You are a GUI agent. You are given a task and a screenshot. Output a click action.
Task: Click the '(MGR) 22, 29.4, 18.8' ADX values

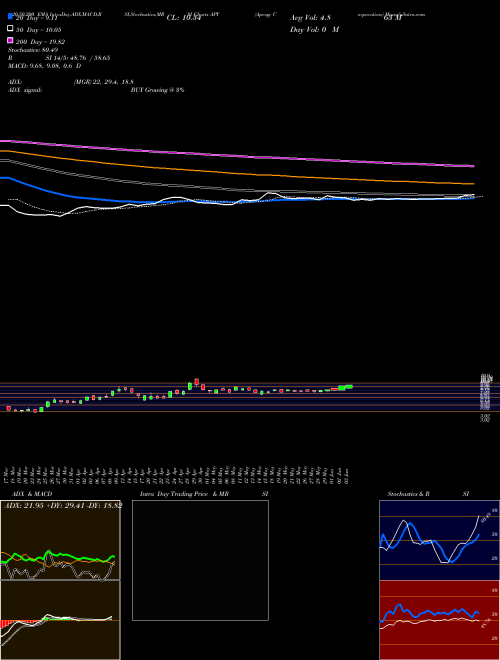[104, 82]
